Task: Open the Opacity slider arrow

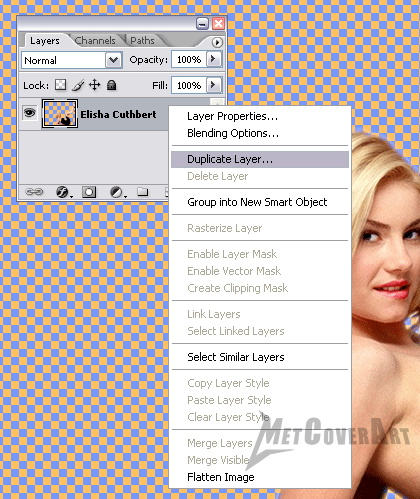Action: [213, 60]
